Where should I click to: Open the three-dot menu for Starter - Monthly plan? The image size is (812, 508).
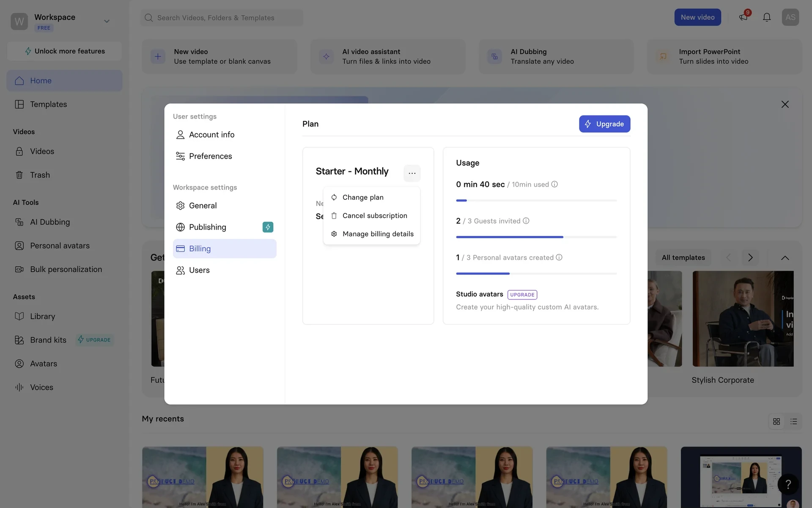tap(412, 173)
